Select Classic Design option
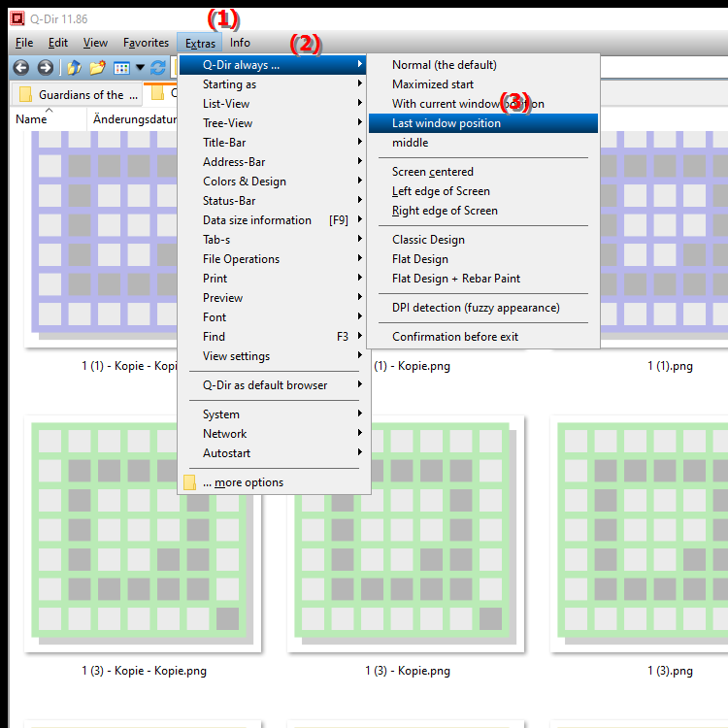Screen dimensions: 728x728 pos(482,240)
